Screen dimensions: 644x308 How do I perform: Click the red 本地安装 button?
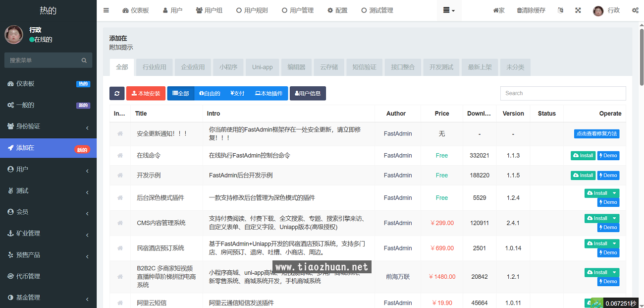(x=146, y=93)
